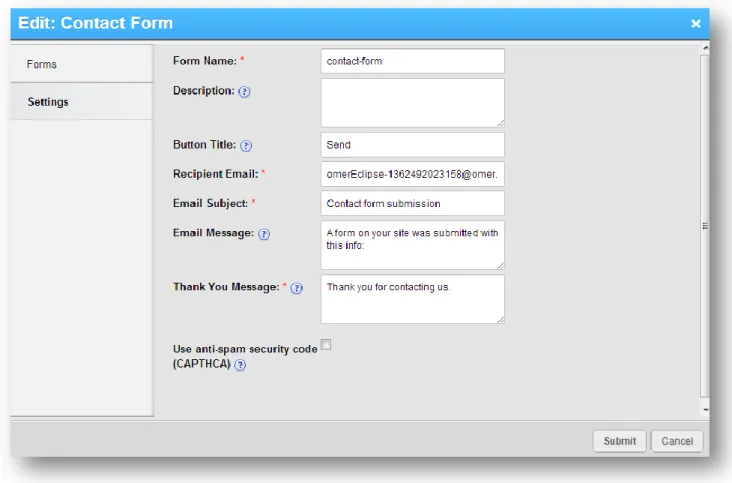Click into the Recipient Email field
The image size is (732, 483).
[413, 174]
